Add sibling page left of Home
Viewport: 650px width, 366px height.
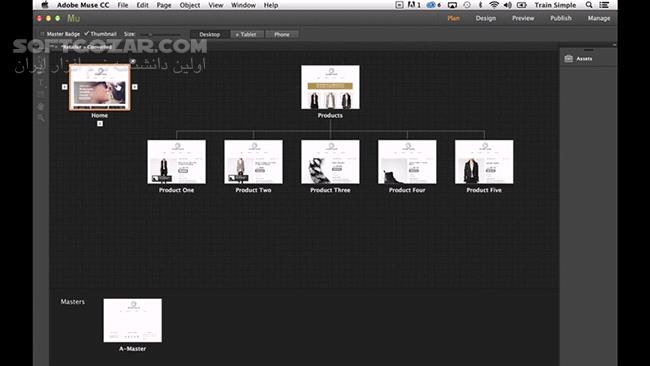pyautogui.click(x=64, y=87)
